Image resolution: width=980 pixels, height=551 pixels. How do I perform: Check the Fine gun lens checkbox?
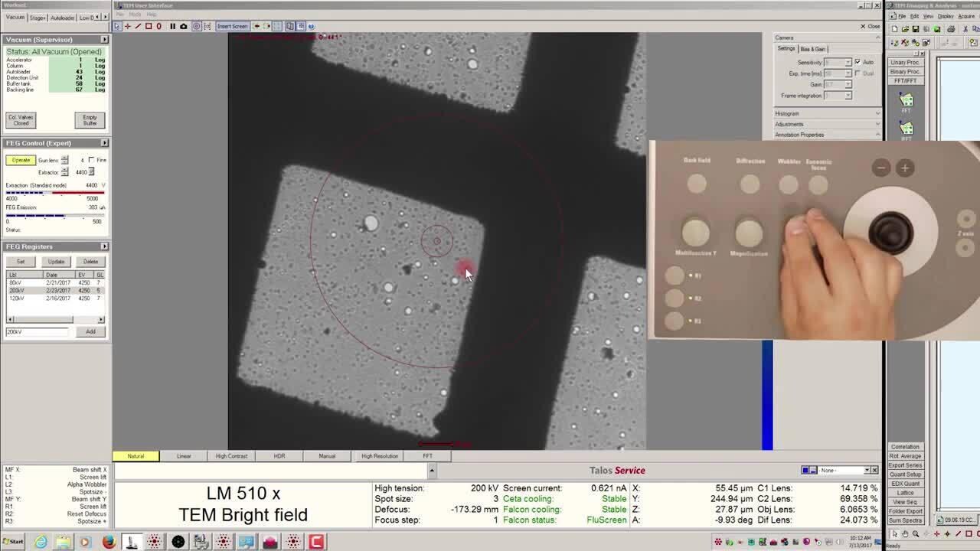(x=92, y=160)
